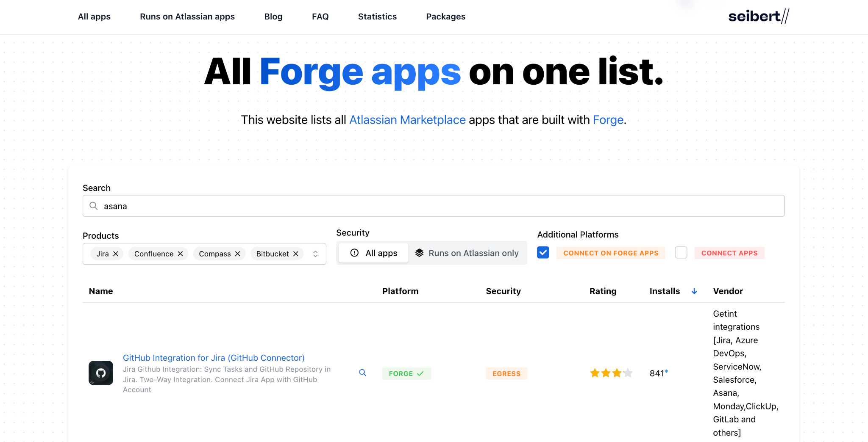Viewport: 868px width, 442px height.
Task: Click the magnifier icon in GitHub Integration row
Action: 362,373
